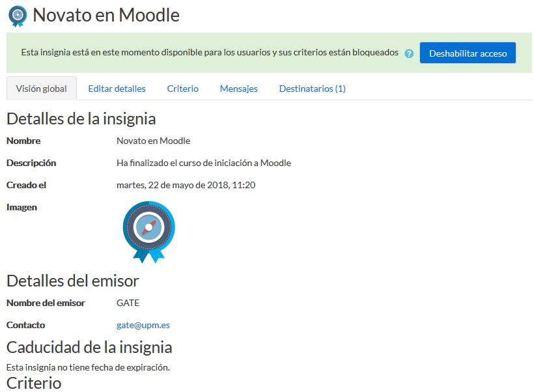Click the 'Novato en Moodle' page heading

pyautogui.click(x=106, y=16)
